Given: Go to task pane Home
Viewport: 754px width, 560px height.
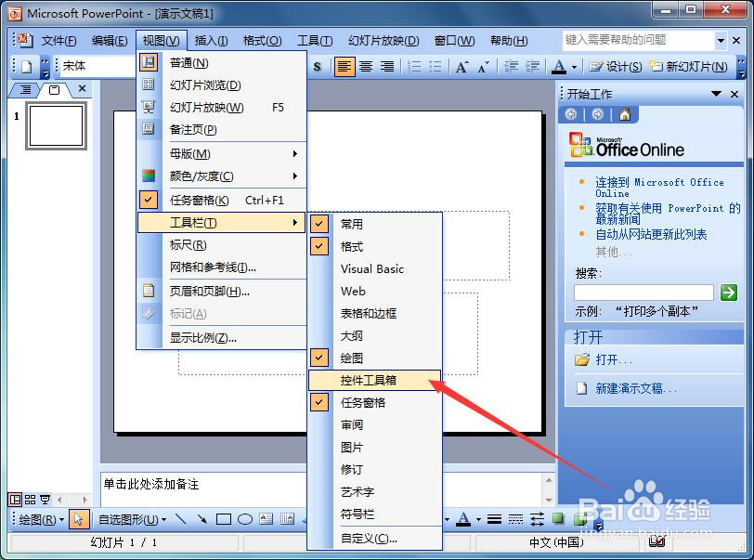Looking at the screenshot, I should click(x=625, y=114).
